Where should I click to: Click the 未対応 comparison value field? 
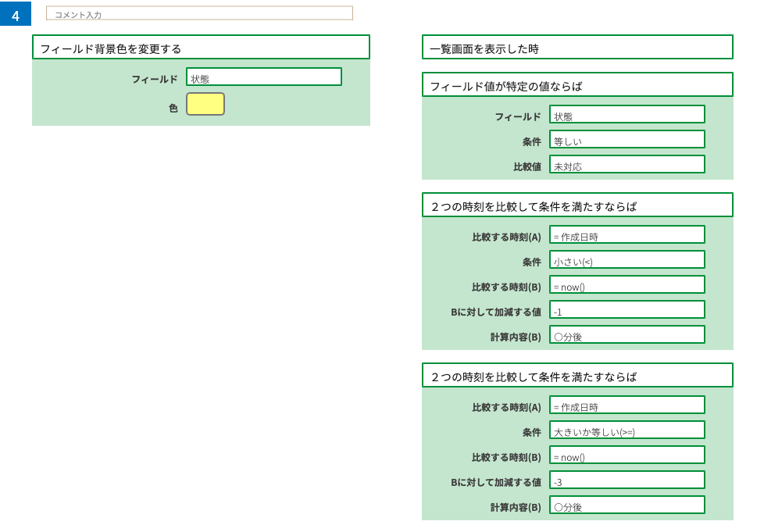click(627, 164)
